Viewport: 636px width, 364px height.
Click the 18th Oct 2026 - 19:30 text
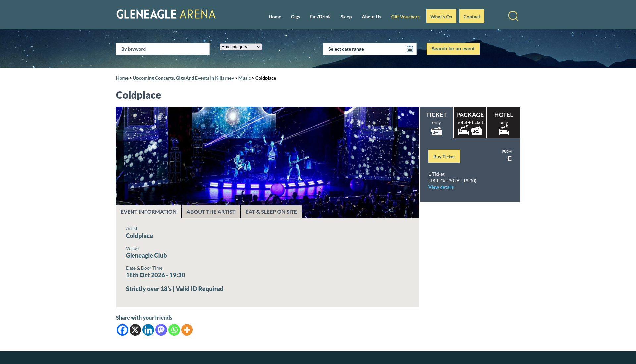pos(155,275)
